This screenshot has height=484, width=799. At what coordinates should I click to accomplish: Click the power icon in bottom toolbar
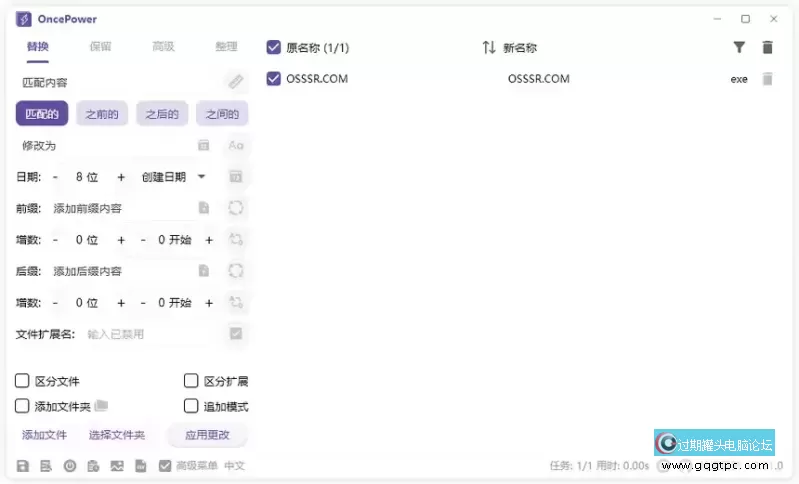click(x=70, y=465)
